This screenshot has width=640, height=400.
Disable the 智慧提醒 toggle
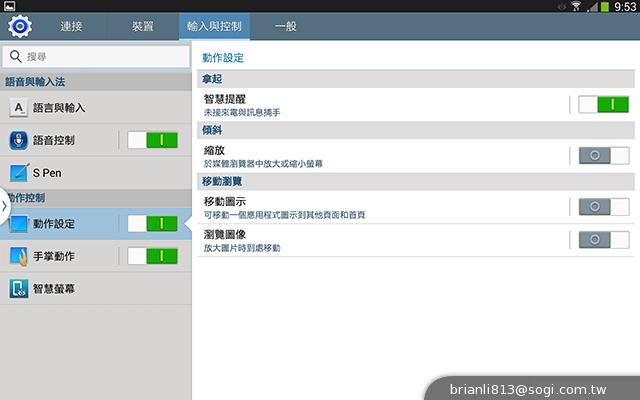(x=604, y=104)
